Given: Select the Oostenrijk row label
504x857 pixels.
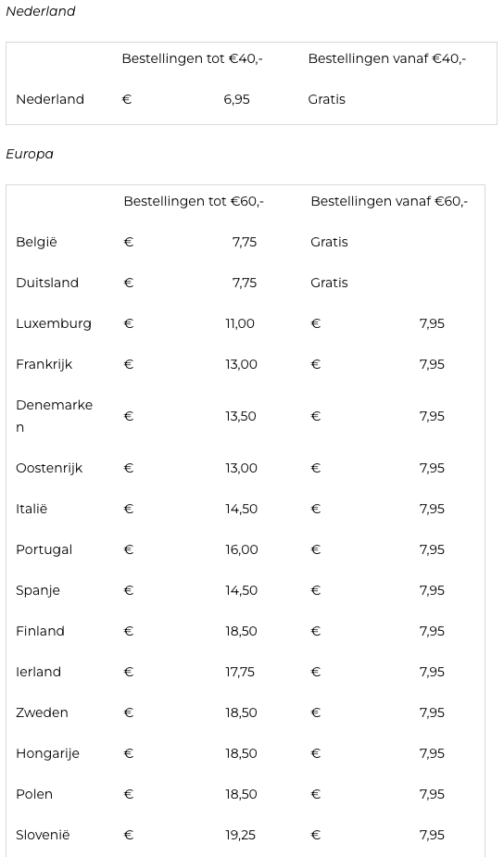Looking at the screenshot, I should pos(49,469).
